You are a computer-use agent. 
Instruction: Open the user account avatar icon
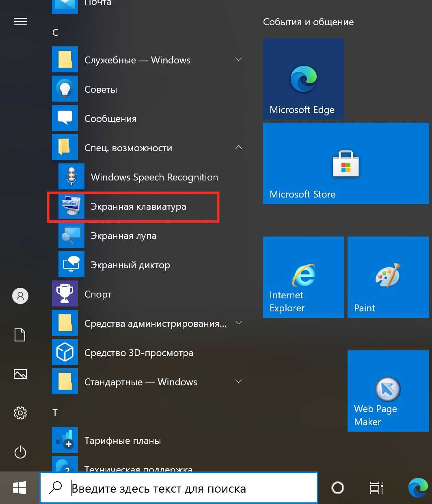(x=20, y=296)
